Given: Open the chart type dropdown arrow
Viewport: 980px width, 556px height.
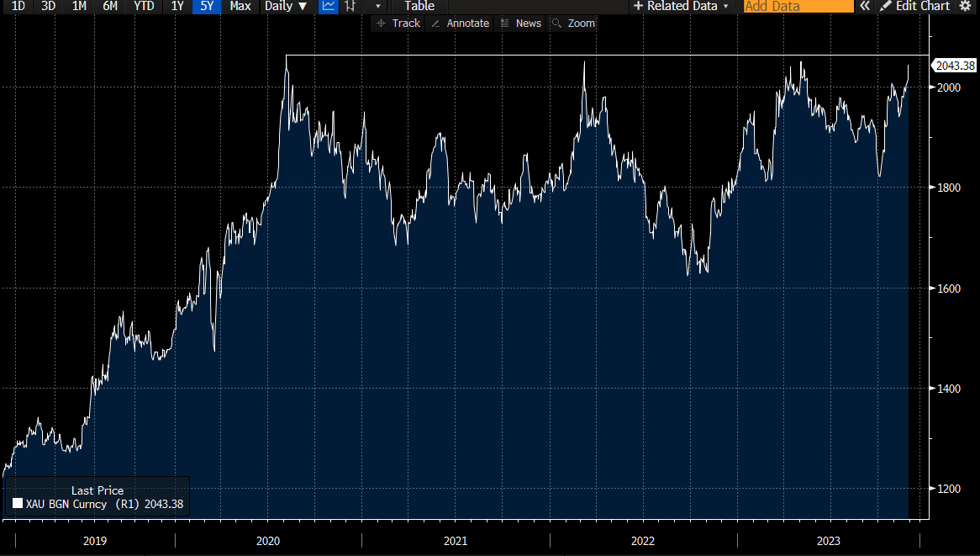Looking at the screenshot, I should (x=377, y=6).
